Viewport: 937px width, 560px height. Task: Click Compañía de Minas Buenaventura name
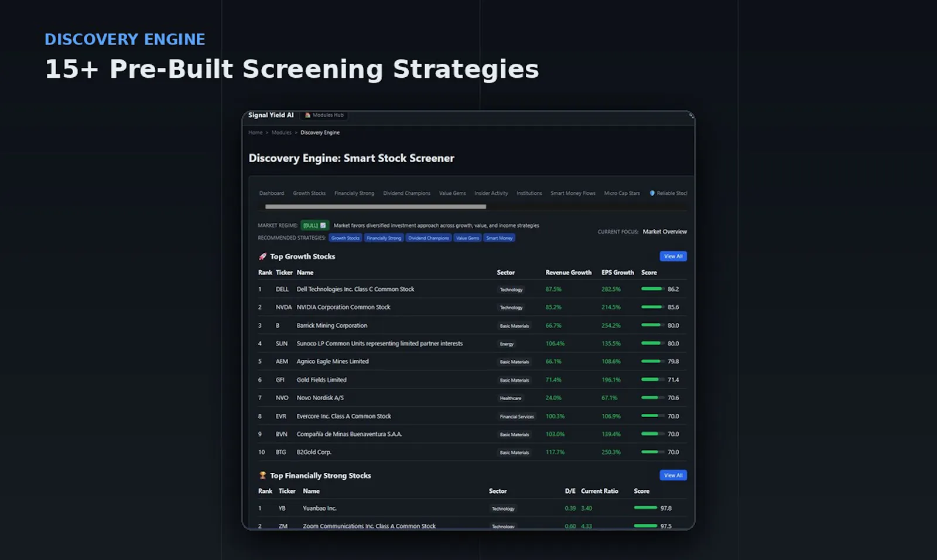tap(349, 434)
